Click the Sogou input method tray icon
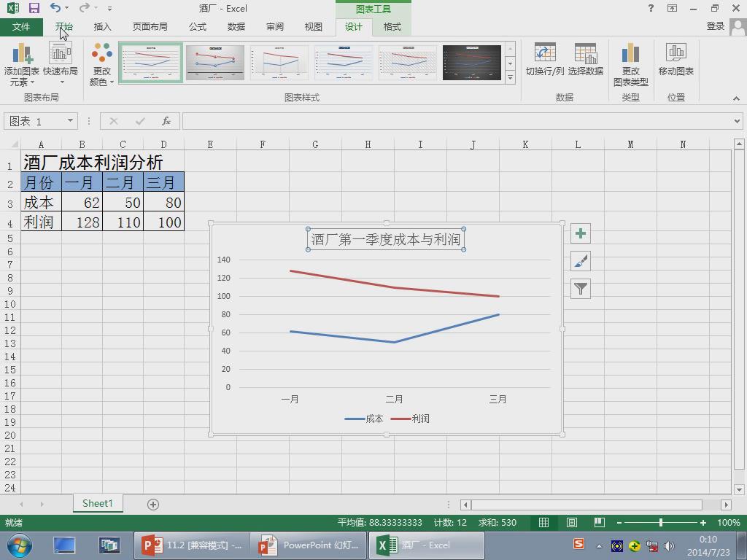 (x=578, y=544)
